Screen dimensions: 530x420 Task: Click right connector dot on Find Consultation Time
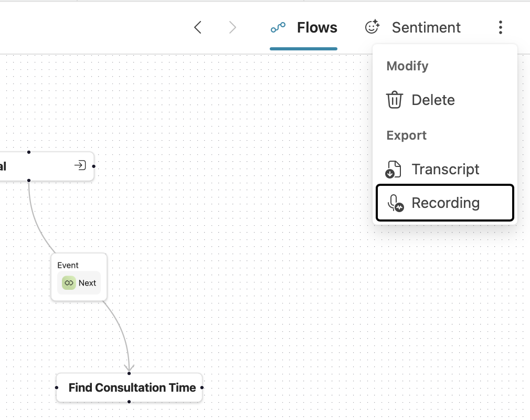[202, 388]
